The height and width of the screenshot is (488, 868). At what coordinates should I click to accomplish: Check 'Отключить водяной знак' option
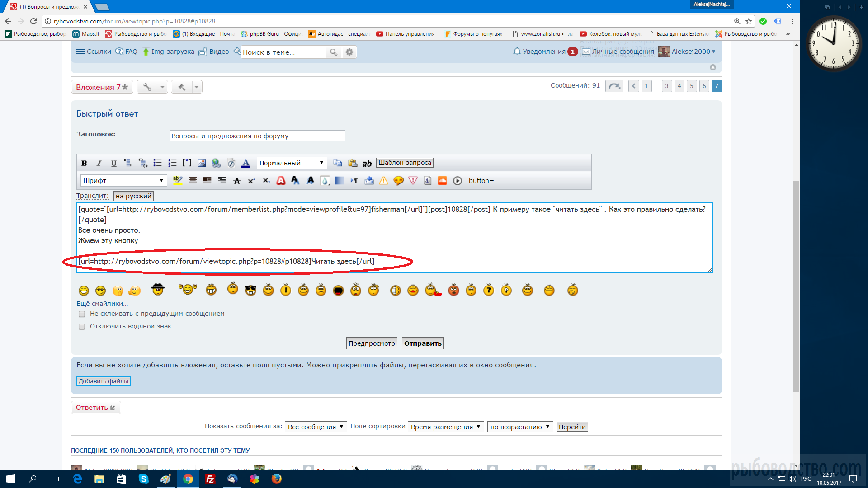click(x=82, y=327)
